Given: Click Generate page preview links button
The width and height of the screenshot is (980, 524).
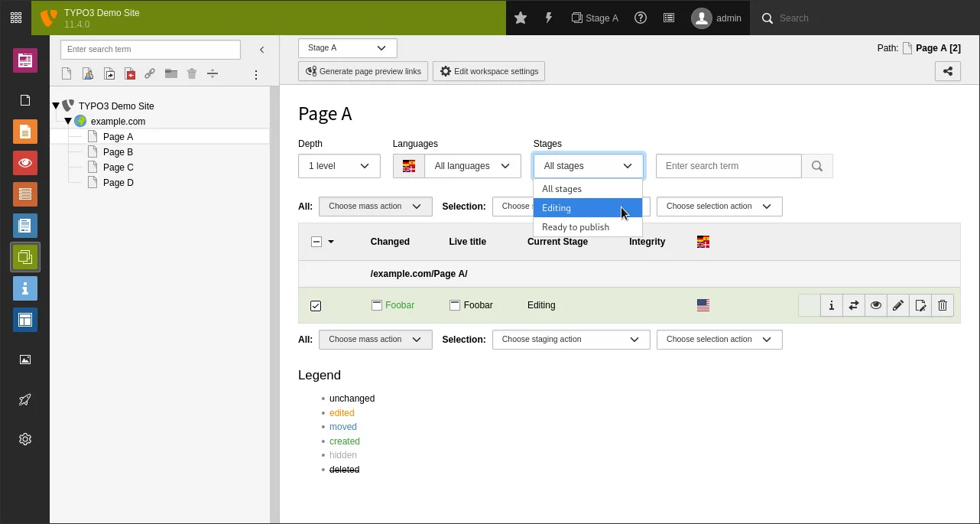Looking at the screenshot, I should [362, 70].
